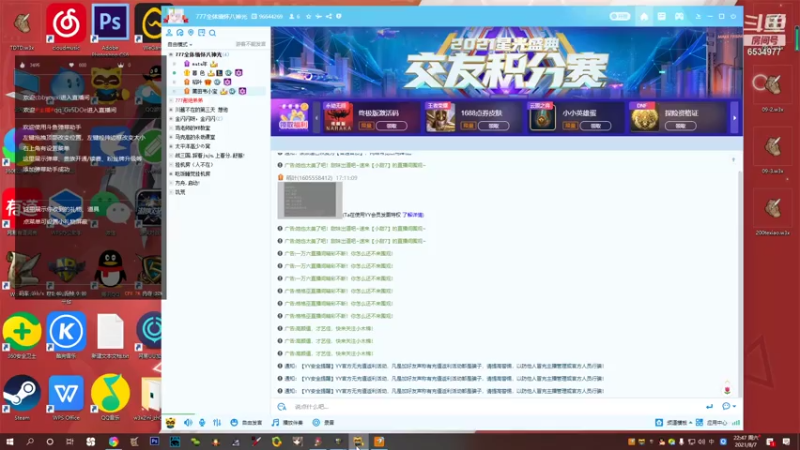Click the airplane icon in YY title bar
Screen dimensions: 800x450
[x=318, y=16]
